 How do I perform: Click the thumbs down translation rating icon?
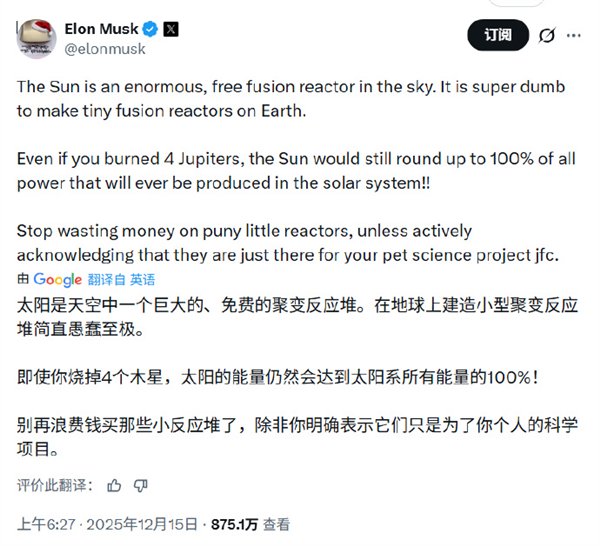click(x=140, y=485)
